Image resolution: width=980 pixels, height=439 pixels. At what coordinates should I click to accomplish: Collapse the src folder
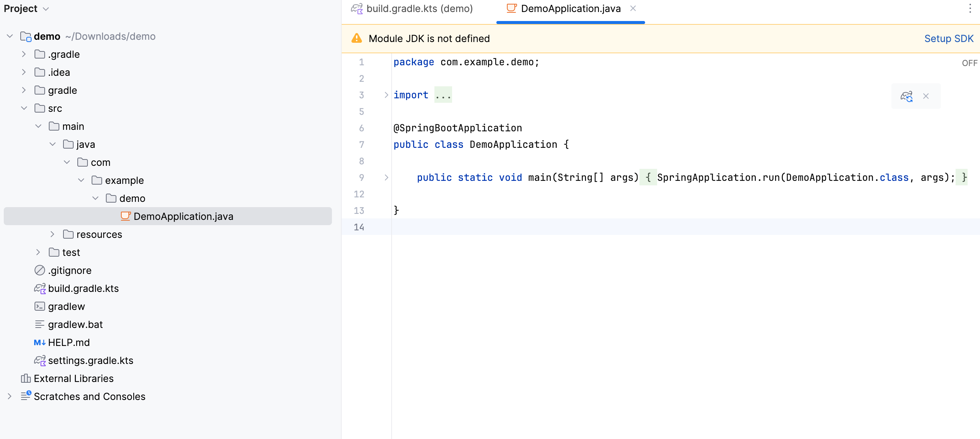point(24,108)
